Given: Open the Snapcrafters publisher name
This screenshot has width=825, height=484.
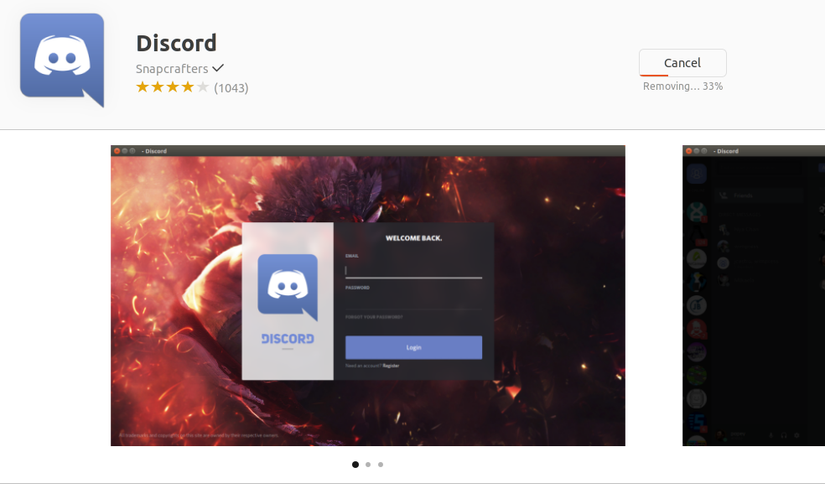Looking at the screenshot, I should tap(172, 69).
